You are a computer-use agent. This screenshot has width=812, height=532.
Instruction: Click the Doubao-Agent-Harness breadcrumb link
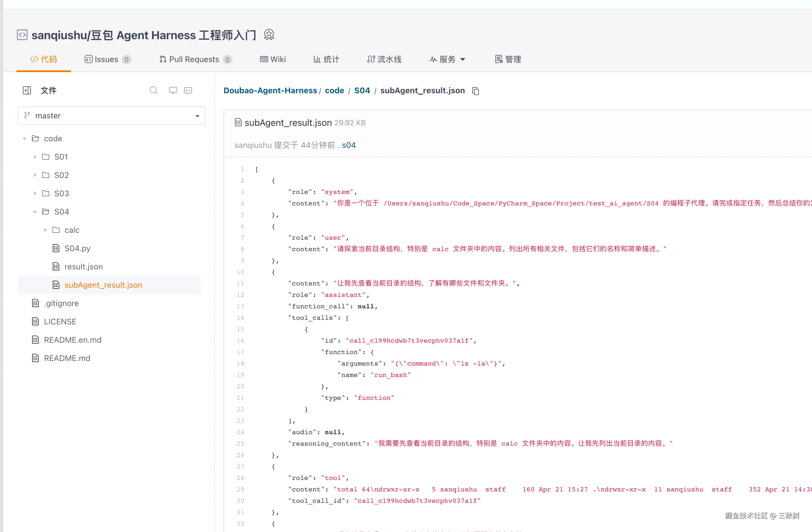270,90
